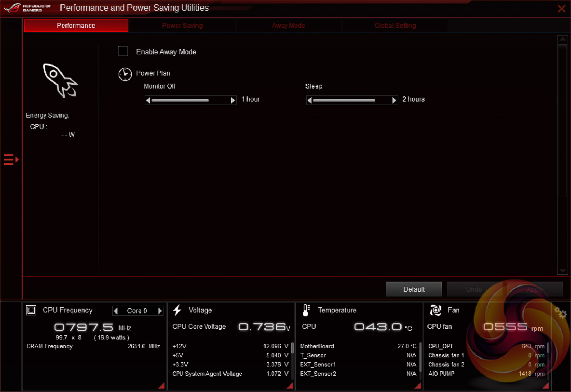Select previous core with left arrow
This screenshot has width=571, height=392.
pyautogui.click(x=116, y=311)
